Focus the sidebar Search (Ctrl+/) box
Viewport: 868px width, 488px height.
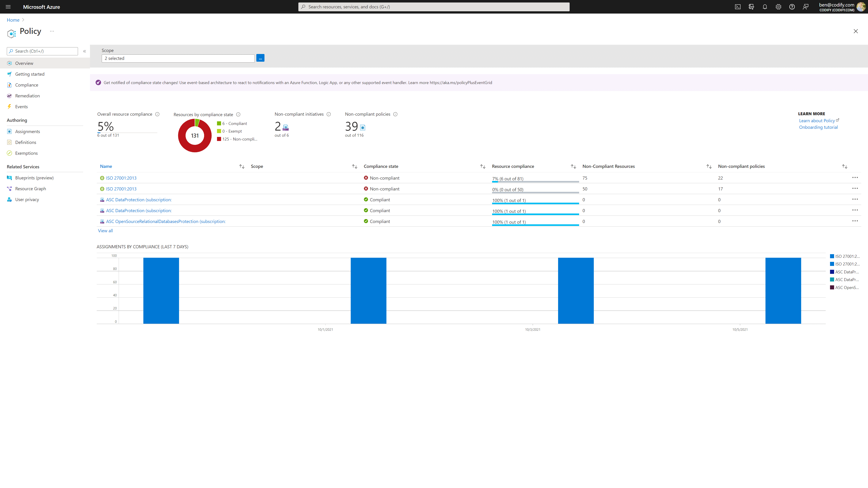coord(42,51)
